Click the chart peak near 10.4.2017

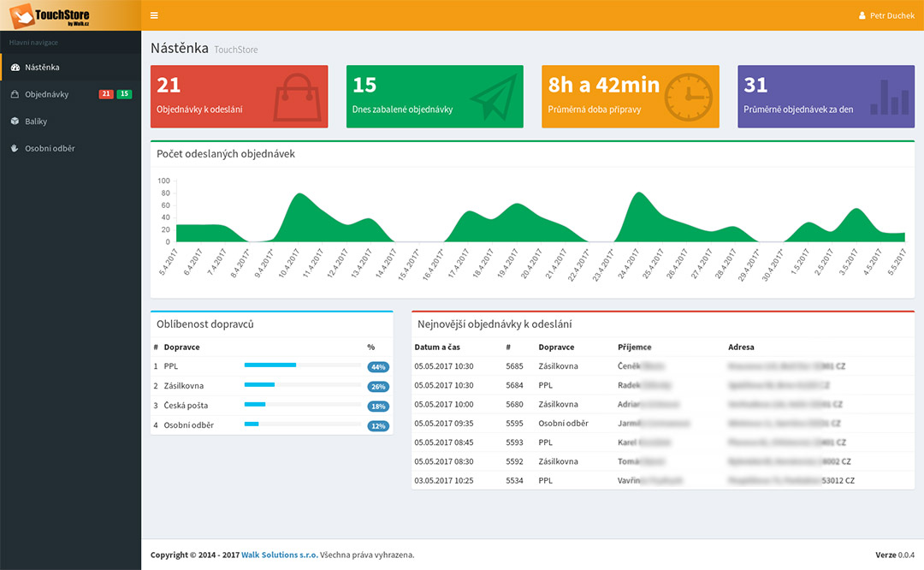coord(300,195)
